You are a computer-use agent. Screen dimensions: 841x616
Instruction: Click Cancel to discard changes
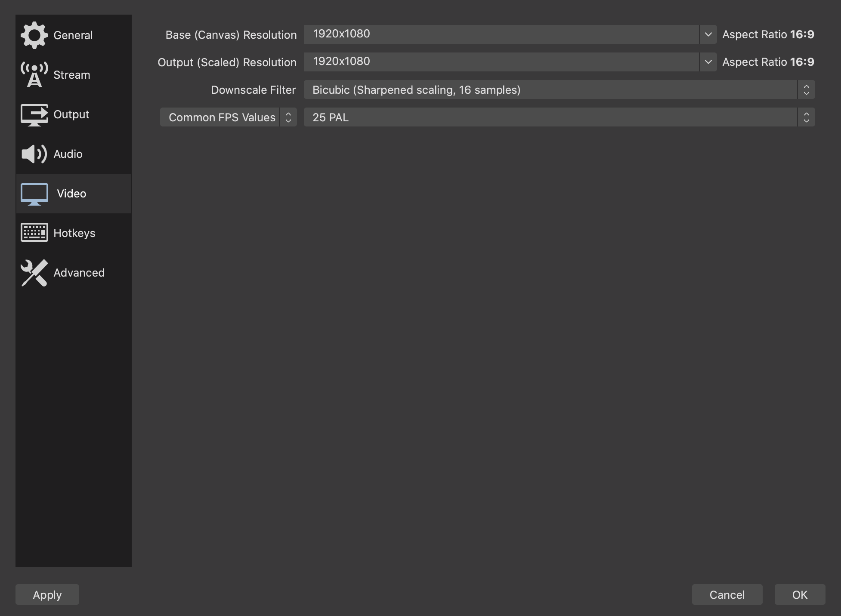[x=727, y=594]
